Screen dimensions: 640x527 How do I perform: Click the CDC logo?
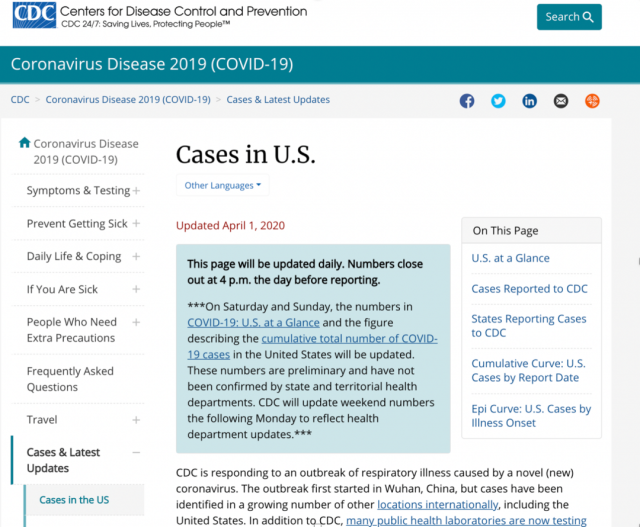[x=34, y=15]
